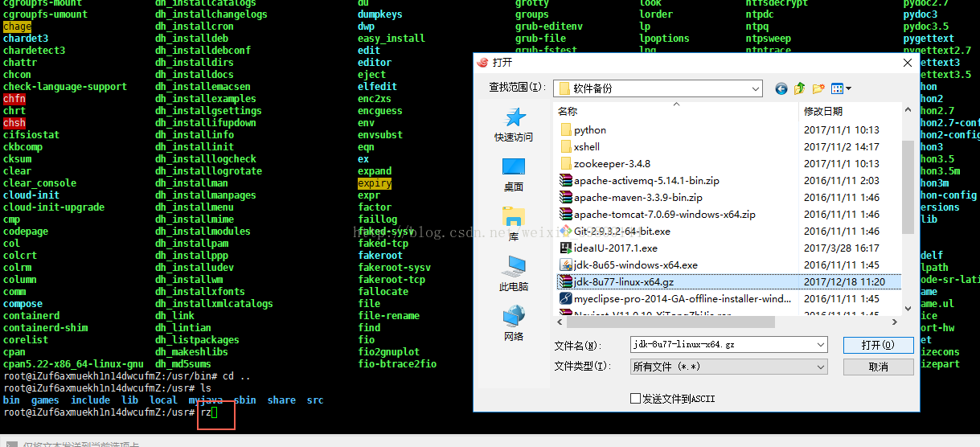Click the 打开(O) open button
980x447 pixels.
pyautogui.click(x=878, y=345)
